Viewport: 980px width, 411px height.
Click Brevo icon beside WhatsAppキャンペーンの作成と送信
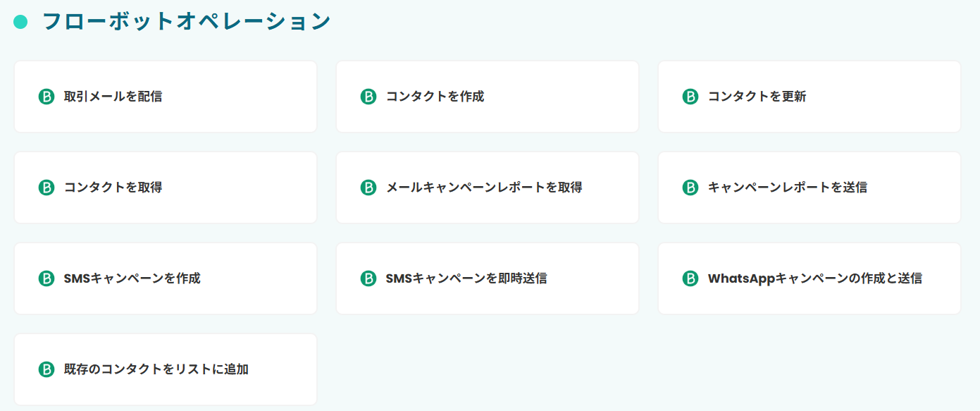pos(690,278)
